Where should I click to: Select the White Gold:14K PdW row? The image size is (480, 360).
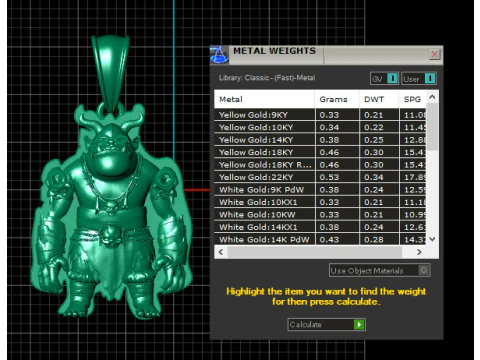pyautogui.click(x=320, y=239)
